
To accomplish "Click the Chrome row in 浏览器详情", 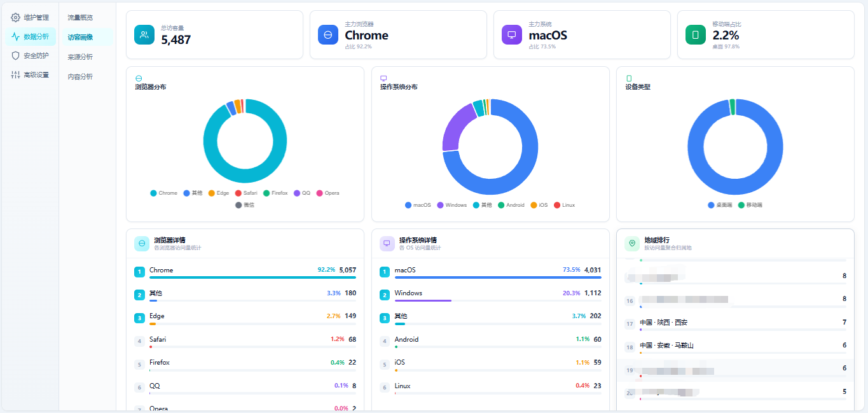I will 245,272.
